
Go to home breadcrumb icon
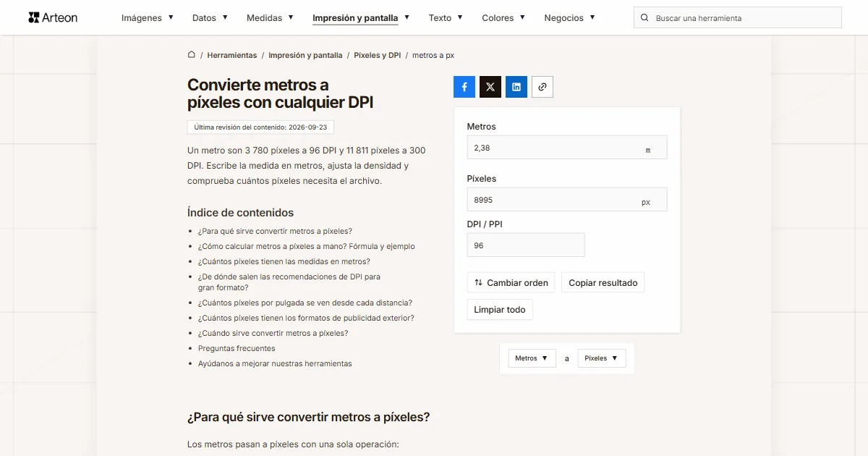[x=192, y=54]
